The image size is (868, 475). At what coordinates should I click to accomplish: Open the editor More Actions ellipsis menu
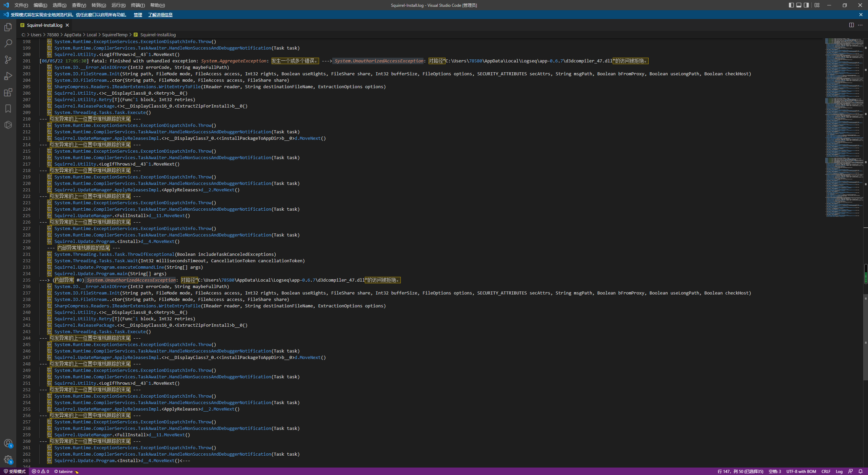(860, 25)
